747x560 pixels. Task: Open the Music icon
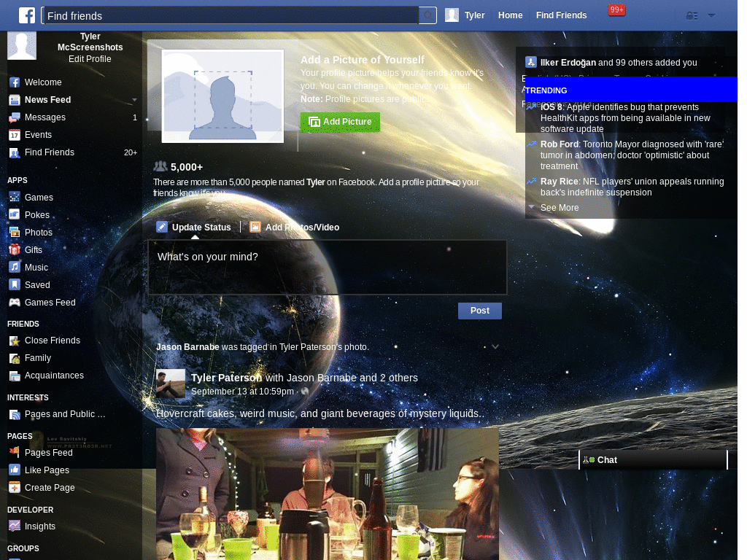(x=15, y=267)
